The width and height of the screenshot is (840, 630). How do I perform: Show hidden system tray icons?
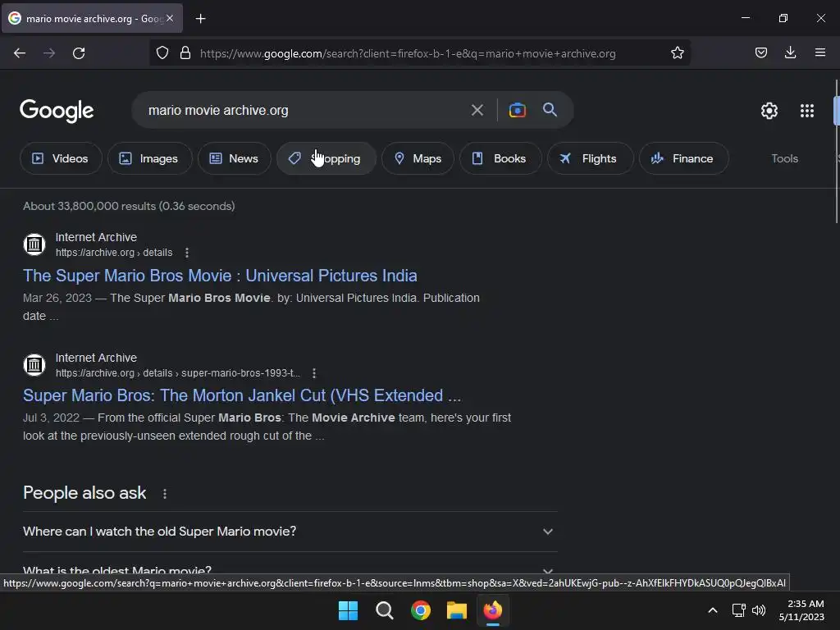pyautogui.click(x=713, y=610)
